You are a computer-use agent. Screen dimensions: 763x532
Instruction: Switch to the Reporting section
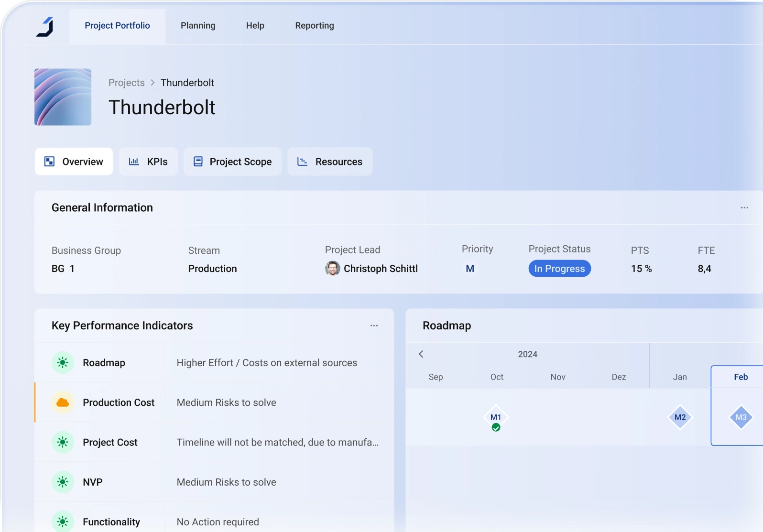click(315, 26)
